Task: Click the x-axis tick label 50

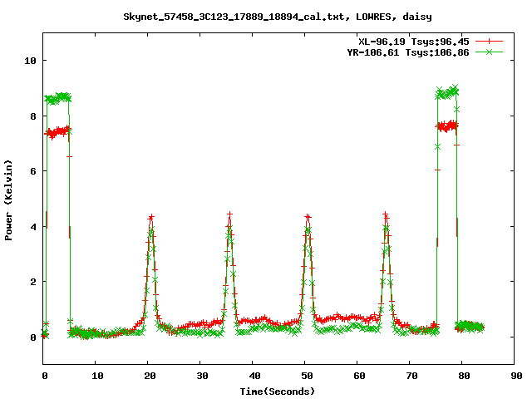Action: [307, 376]
